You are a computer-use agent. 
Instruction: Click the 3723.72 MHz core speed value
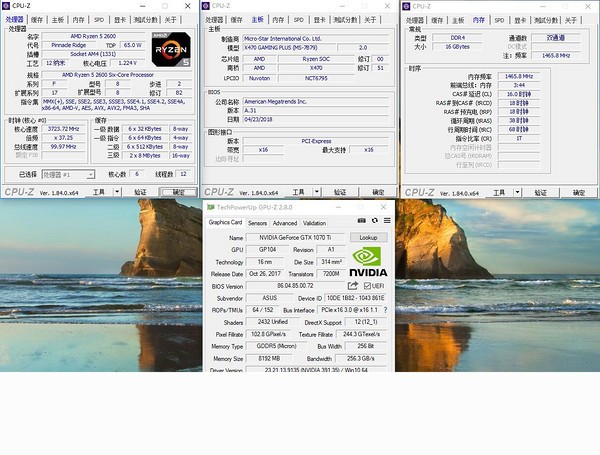pos(64,129)
